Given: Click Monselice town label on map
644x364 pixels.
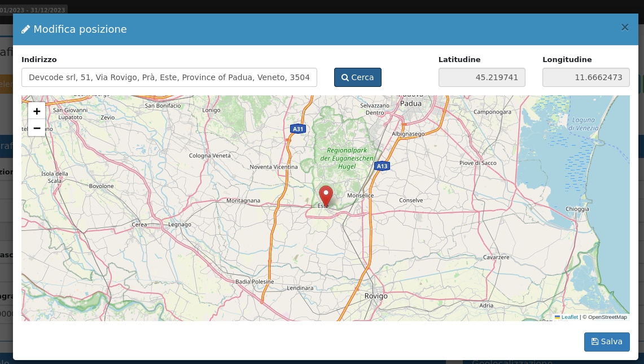Looking at the screenshot, I should click(360, 195).
